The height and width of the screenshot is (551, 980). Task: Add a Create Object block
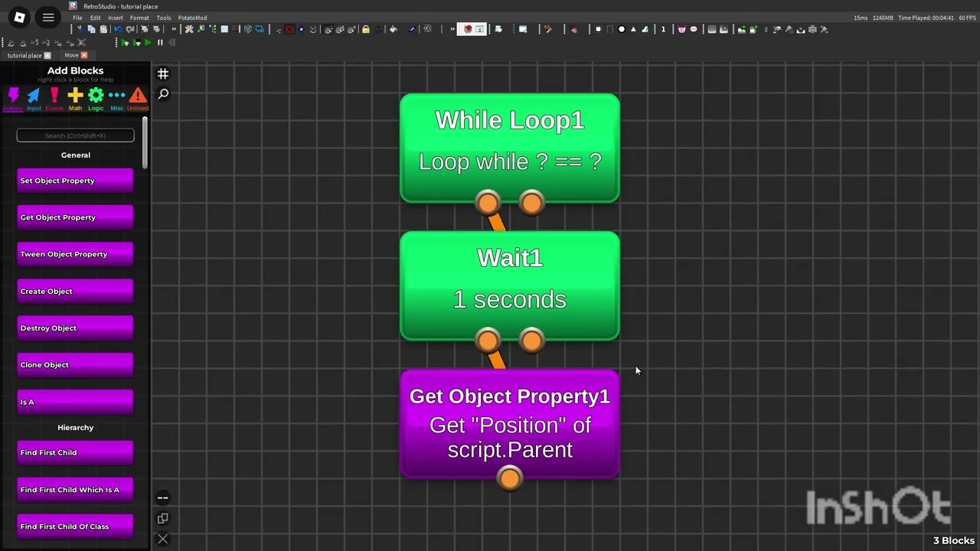click(x=75, y=291)
